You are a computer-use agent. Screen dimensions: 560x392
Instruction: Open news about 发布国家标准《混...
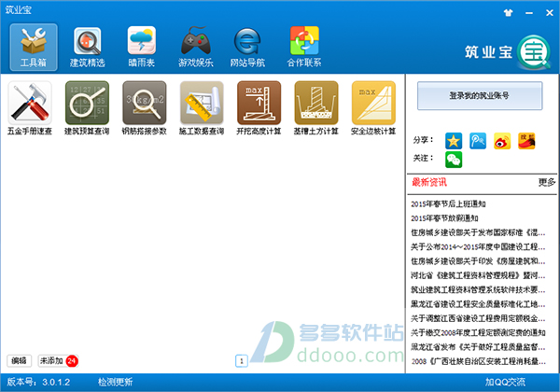pos(478,232)
